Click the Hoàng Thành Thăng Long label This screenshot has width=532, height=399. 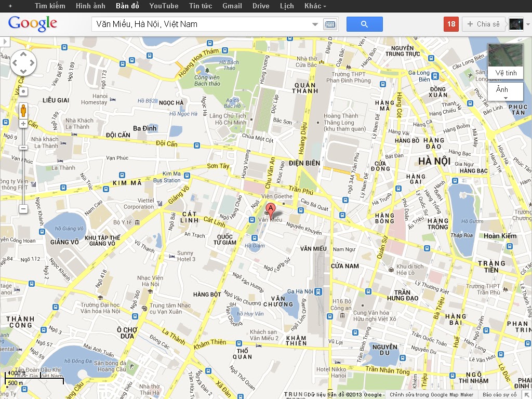click(344, 122)
